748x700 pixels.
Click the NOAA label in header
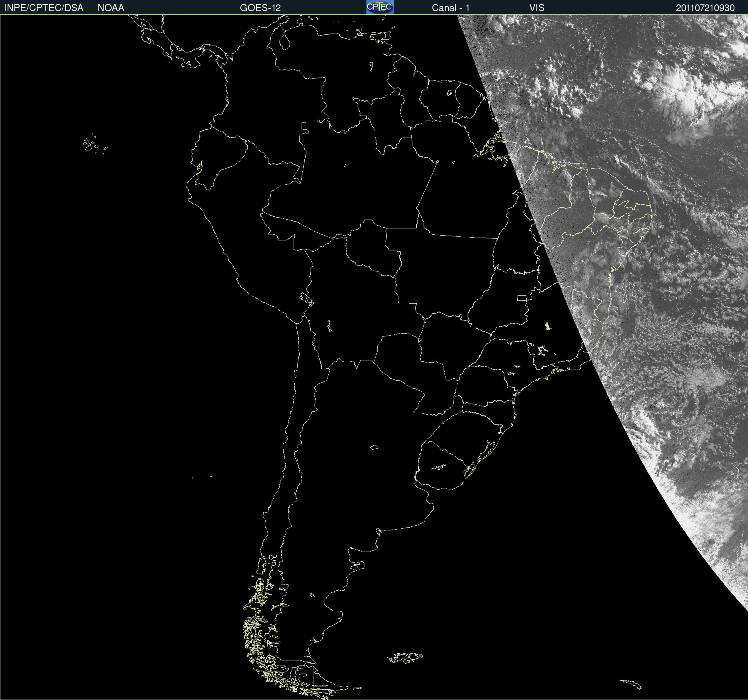coord(111,8)
